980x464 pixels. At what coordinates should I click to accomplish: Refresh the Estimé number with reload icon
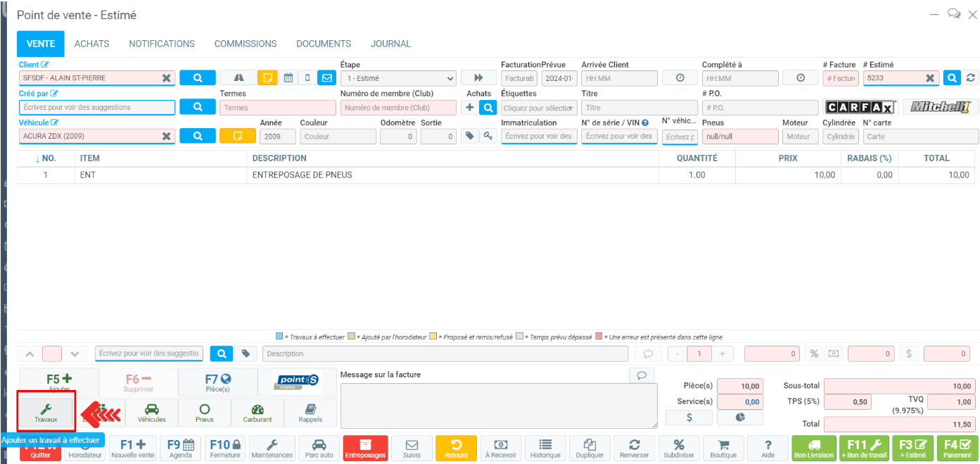click(971, 78)
